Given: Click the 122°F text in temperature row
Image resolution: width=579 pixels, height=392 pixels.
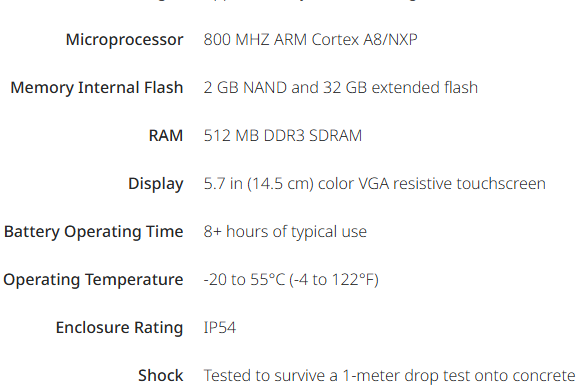Looking at the screenshot, I should point(355,279).
